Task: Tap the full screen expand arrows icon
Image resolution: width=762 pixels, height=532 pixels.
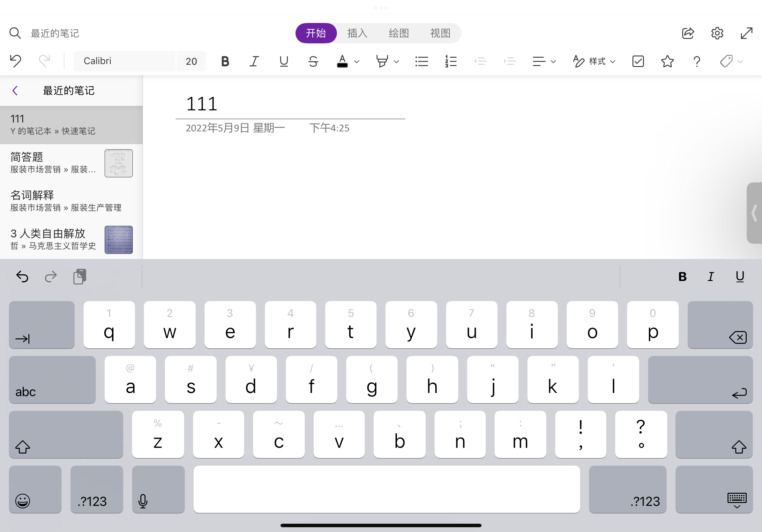Action: pos(746,33)
